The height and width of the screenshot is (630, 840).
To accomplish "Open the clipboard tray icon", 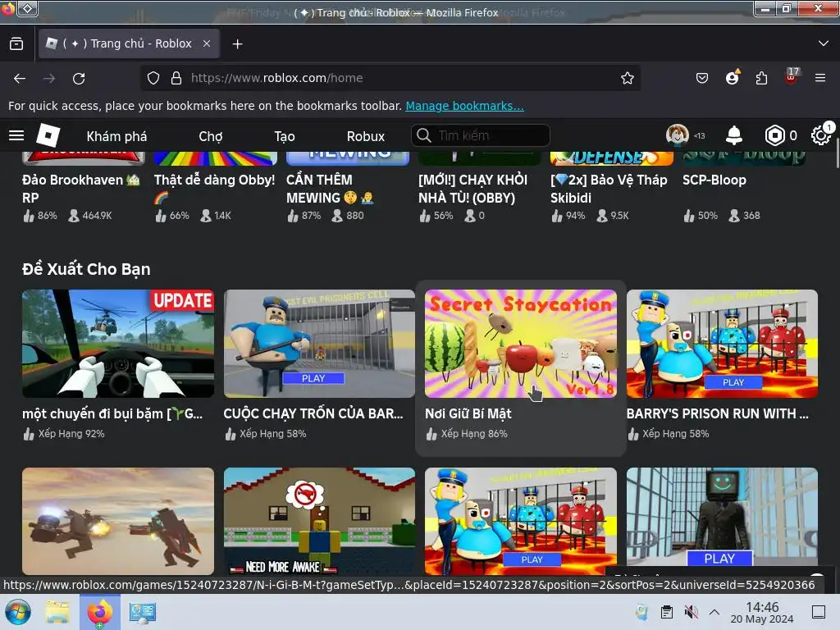I will pyautogui.click(x=666, y=612).
